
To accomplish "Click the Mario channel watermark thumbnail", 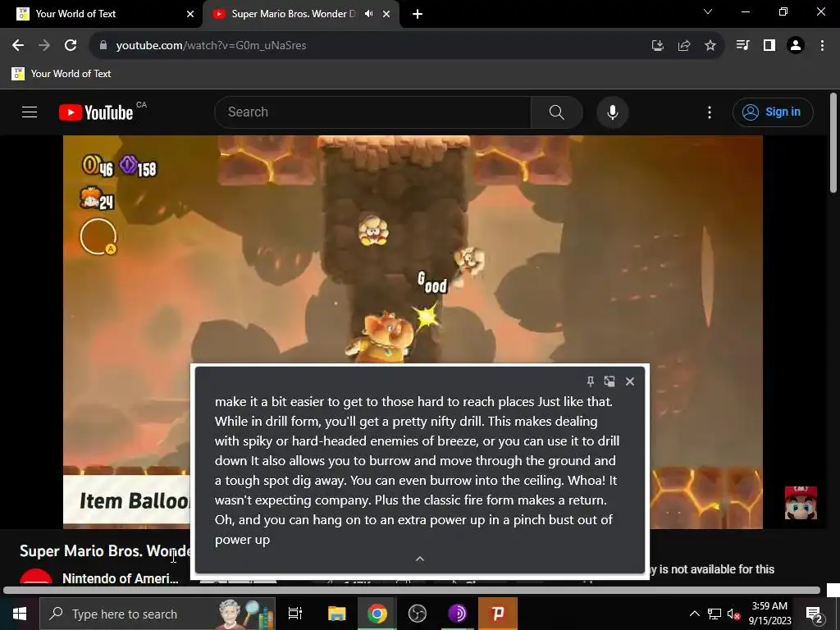I will (x=801, y=503).
